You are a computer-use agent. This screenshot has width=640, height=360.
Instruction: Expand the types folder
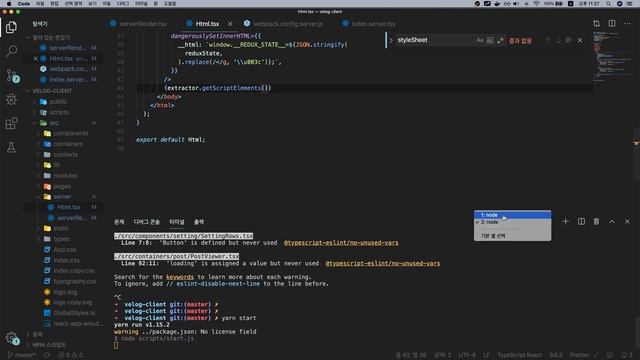click(x=61, y=239)
